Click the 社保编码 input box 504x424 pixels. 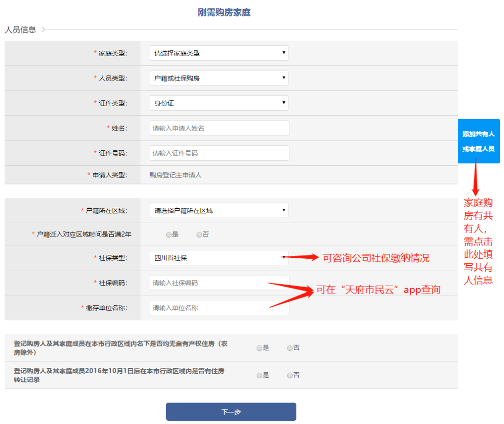click(x=219, y=283)
